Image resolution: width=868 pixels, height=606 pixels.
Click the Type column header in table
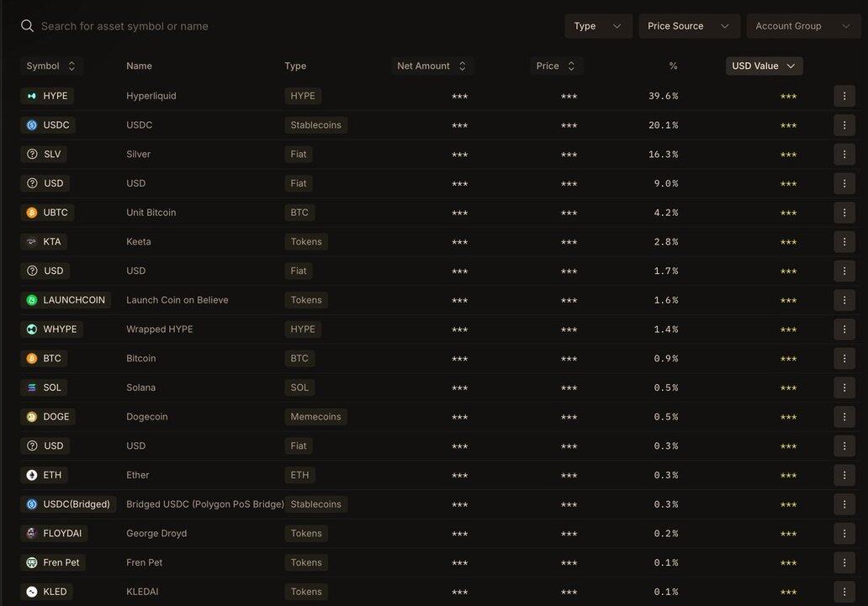[295, 66]
